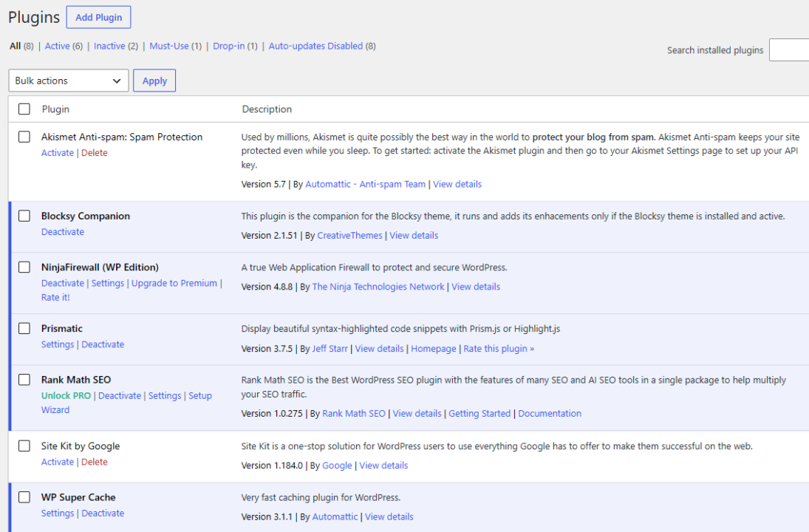
Task: Open The Ninja Technologies Network link
Action: 378,287
